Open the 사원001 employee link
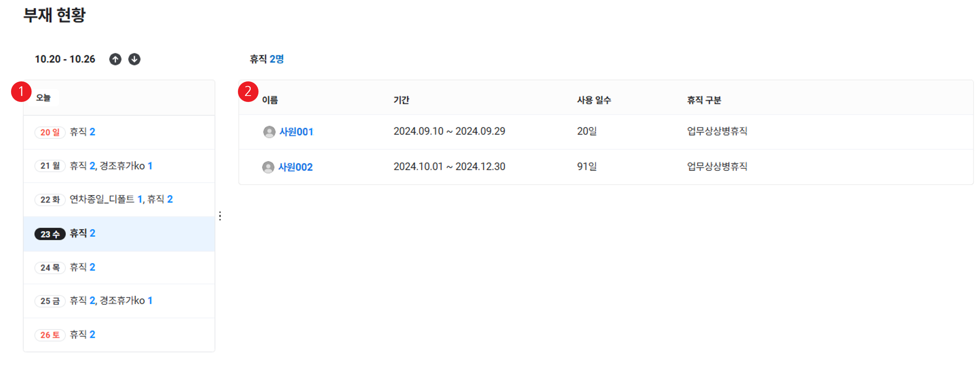The image size is (980, 372). [x=296, y=132]
